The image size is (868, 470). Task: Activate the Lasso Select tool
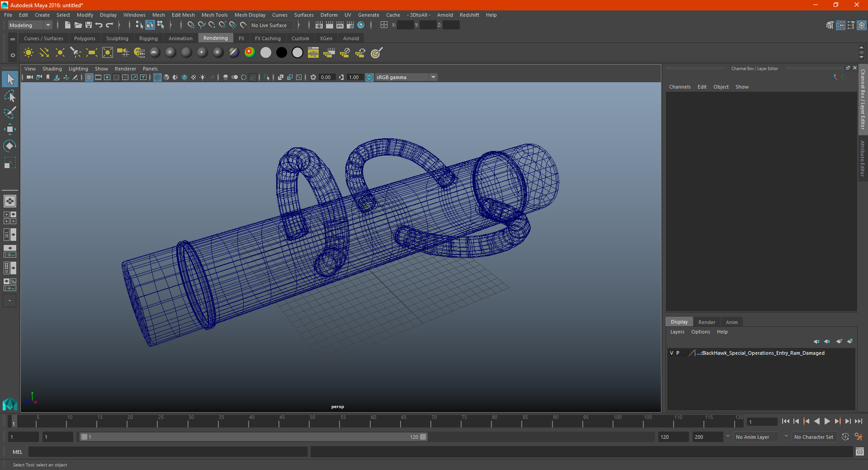[x=10, y=96]
